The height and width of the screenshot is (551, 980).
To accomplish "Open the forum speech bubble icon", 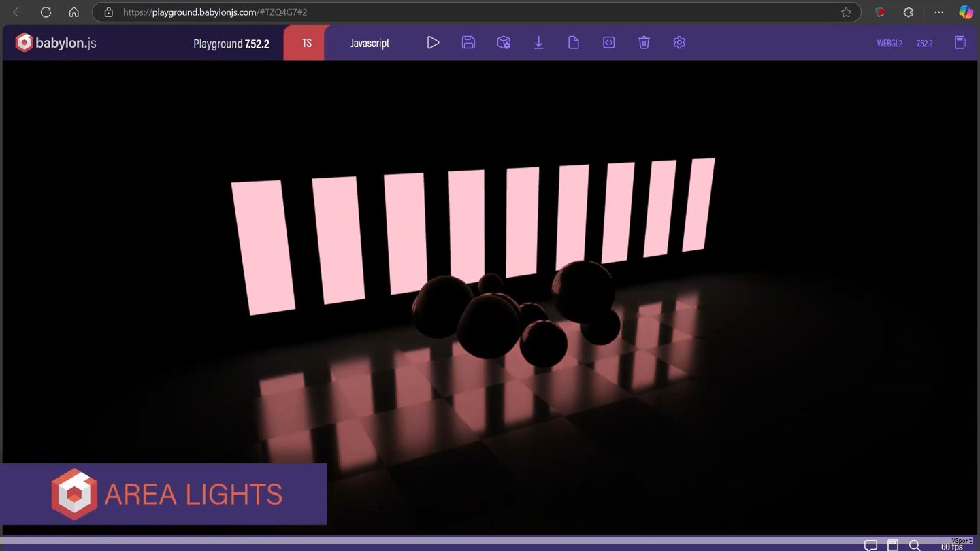I will tap(870, 546).
